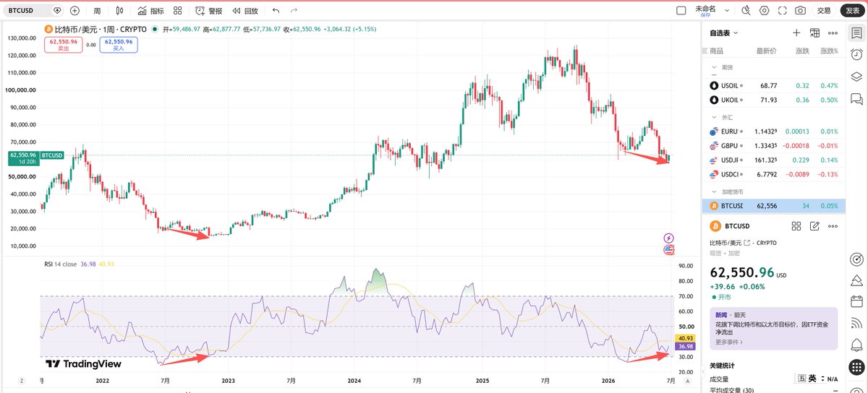Select UKOIL in the watchlist
This screenshot has height=393, width=868.
774,100
